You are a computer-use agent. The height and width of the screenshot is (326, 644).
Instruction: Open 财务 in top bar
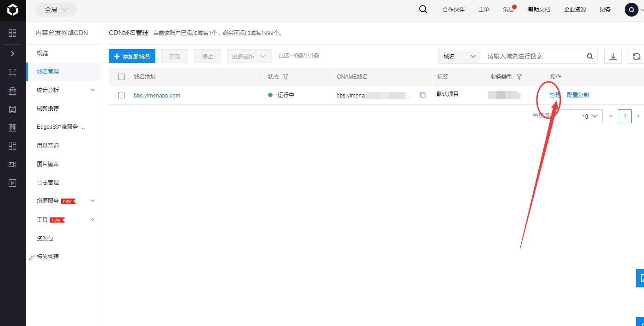[x=605, y=10]
